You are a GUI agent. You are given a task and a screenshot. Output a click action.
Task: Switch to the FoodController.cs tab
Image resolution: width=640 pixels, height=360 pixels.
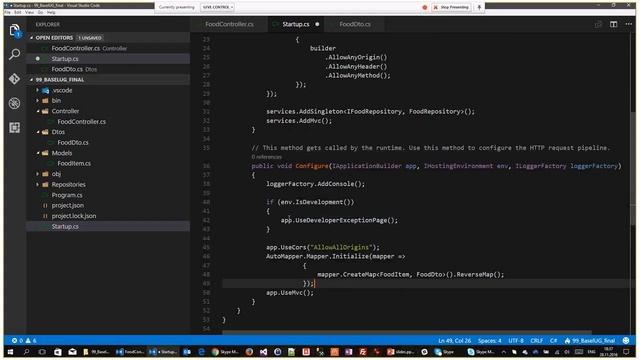coord(229,24)
